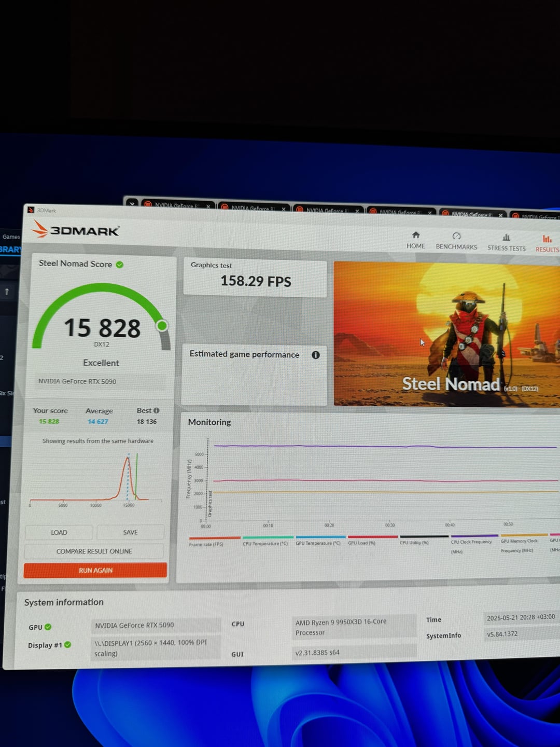Click the Steel Nomad artwork thumbnail
560x747 pixels.
tap(446, 334)
